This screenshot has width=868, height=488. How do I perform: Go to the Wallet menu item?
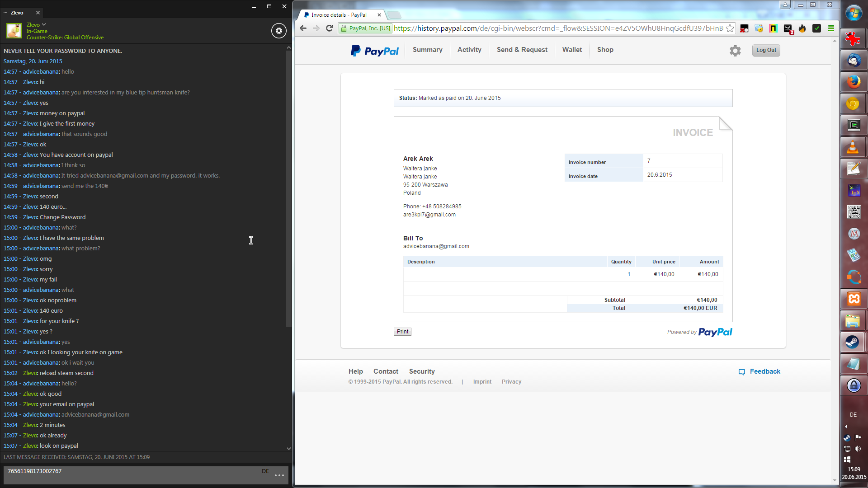pos(572,50)
